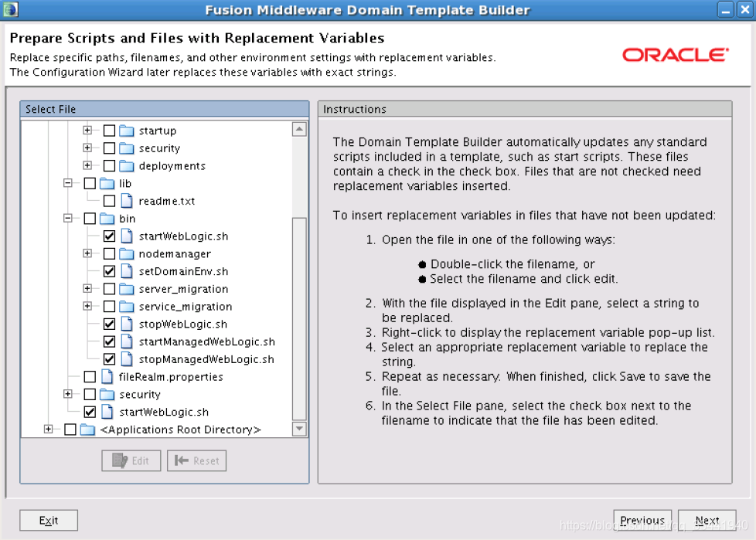Viewport: 756px width, 540px height.
Task: Click the application icon in title bar
Action: tap(10, 9)
